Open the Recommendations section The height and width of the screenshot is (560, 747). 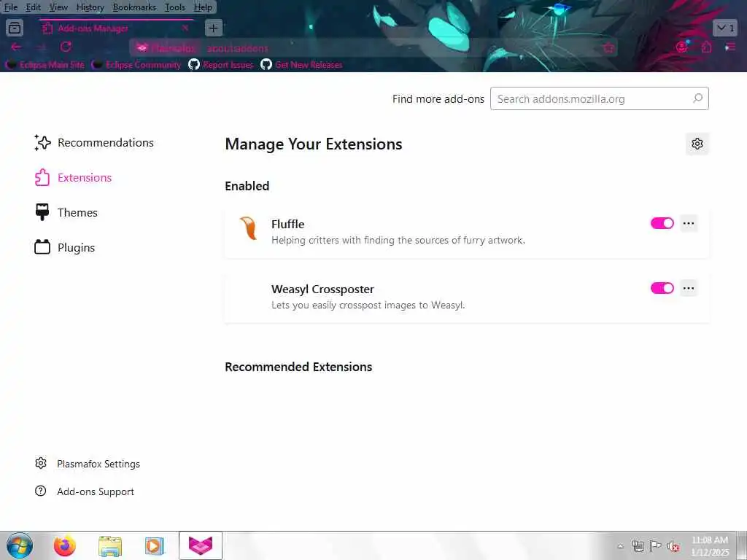click(x=94, y=142)
